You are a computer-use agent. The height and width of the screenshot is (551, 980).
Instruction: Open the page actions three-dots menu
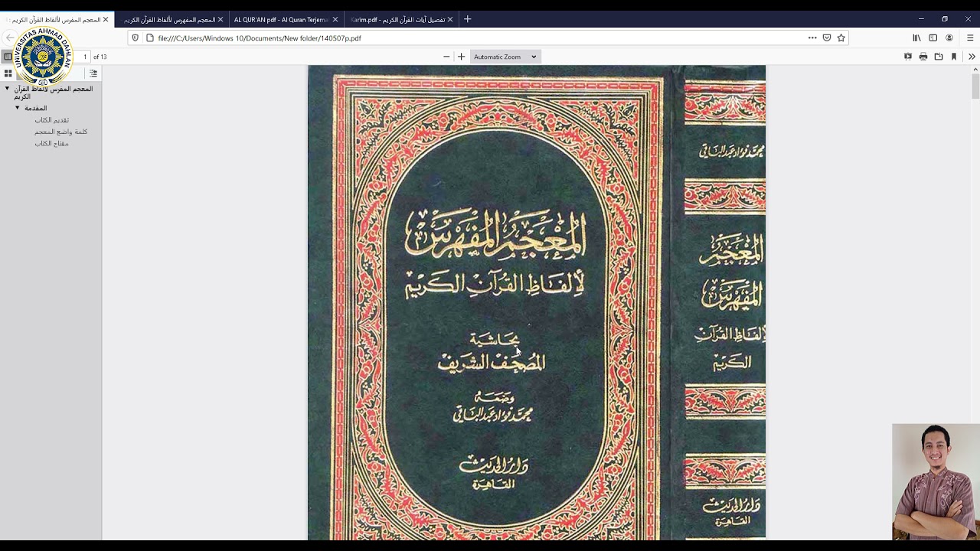812,37
